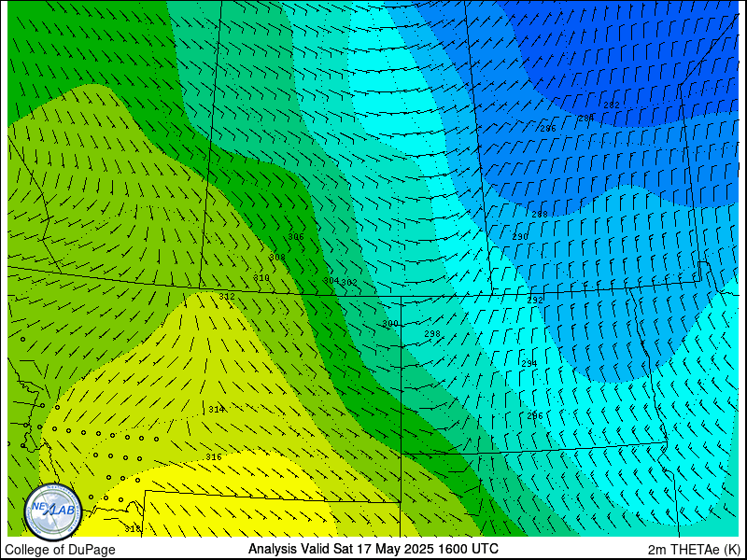
Task: Click the 298 contour label
Action: pyautogui.click(x=432, y=334)
